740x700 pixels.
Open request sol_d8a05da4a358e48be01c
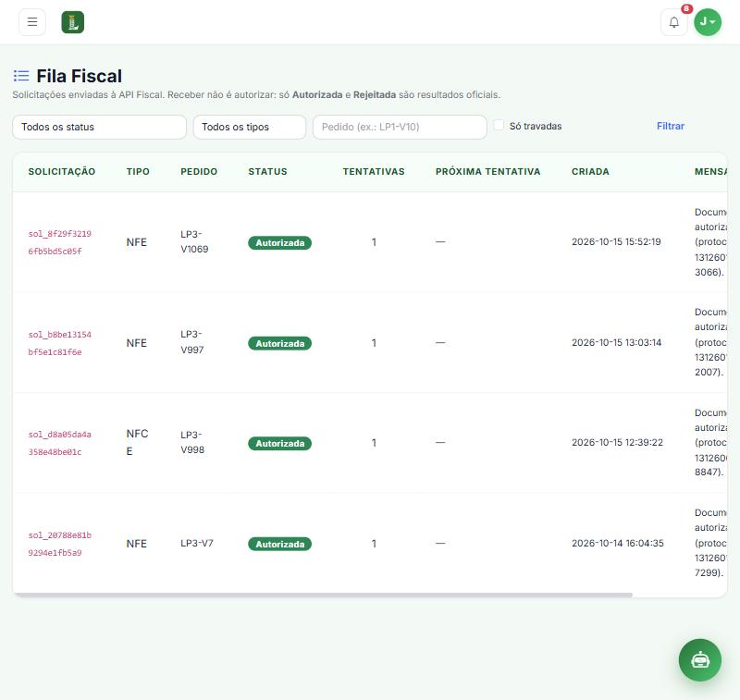[x=59, y=443]
